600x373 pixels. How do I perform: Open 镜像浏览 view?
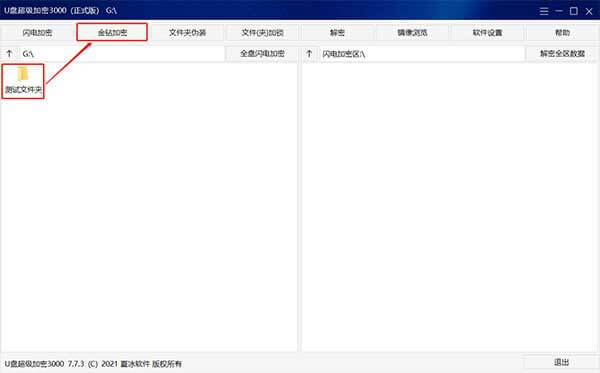pyautogui.click(x=412, y=33)
